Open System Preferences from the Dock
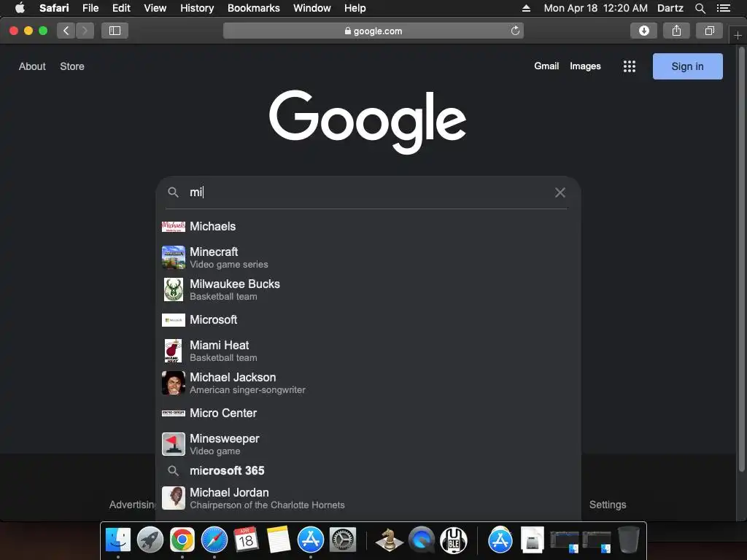Screen dimensions: 747x560 (x=343, y=540)
